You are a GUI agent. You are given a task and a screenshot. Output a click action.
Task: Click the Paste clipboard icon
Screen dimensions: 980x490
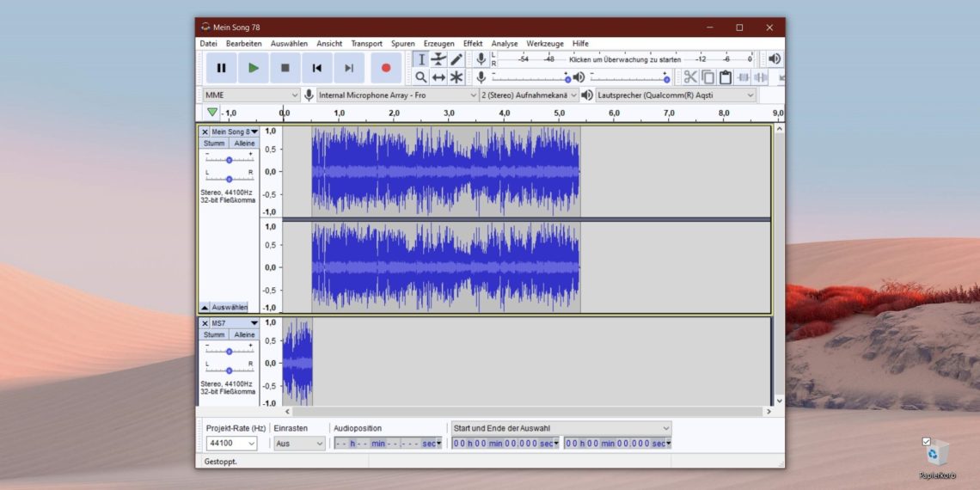[x=725, y=77]
